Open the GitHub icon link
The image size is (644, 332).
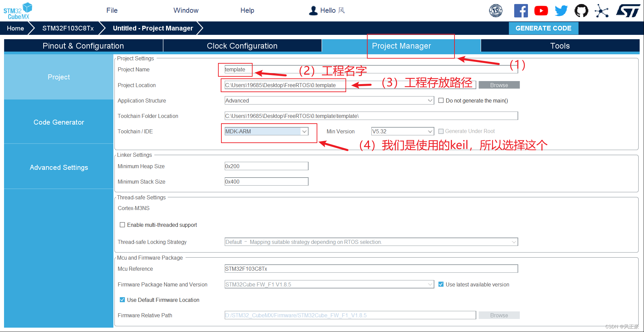(581, 11)
